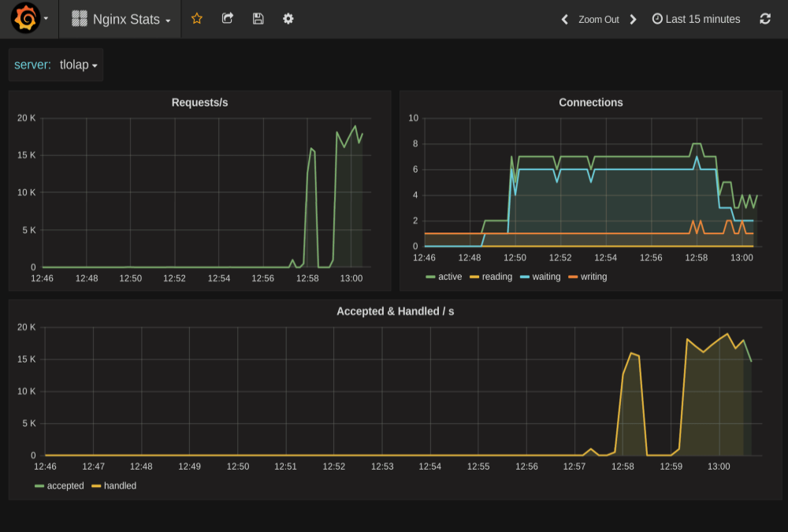Viewport: 788px width, 532px height.
Task: Open the Last 15 minutes time picker
Action: tap(696, 18)
